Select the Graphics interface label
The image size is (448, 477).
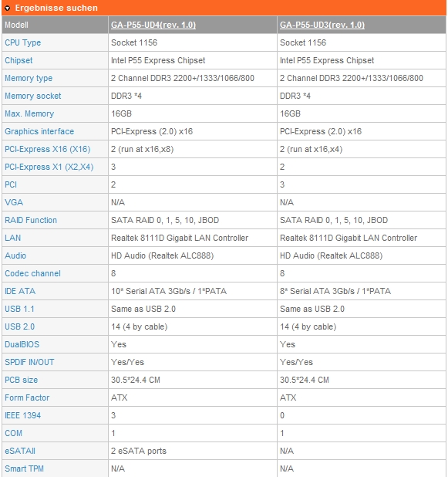39,131
